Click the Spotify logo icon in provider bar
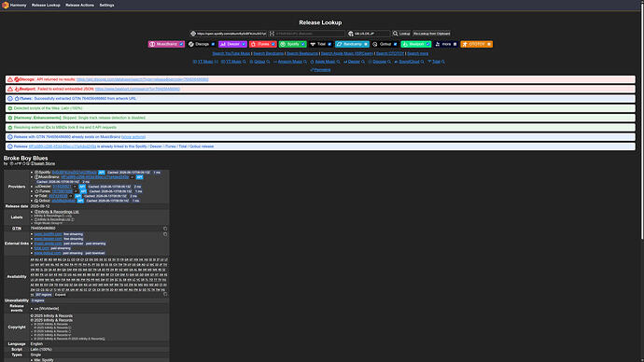The image size is (644, 362). [x=283, y=44]
